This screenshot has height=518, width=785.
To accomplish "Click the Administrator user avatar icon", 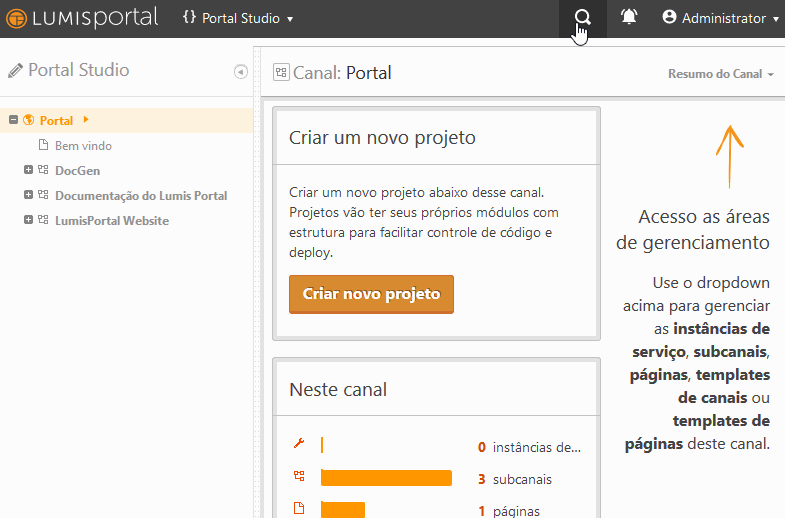I will [669, 18].
